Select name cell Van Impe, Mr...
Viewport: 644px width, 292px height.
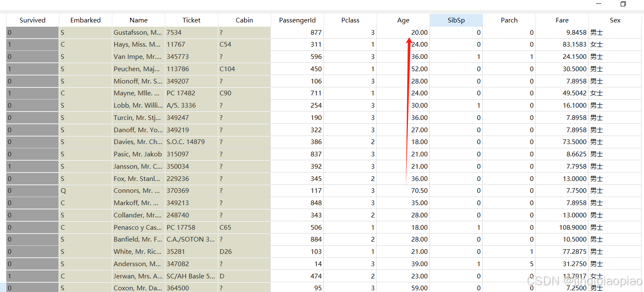click(x=139, y=57)
